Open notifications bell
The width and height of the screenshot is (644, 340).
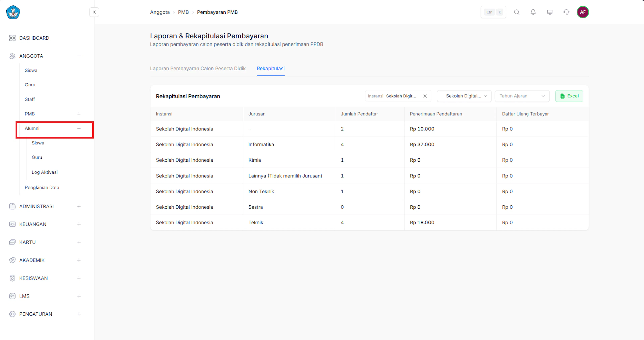(533, 12)
